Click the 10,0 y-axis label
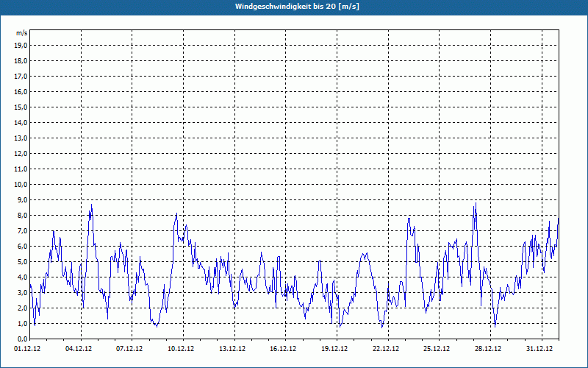Viewport: 588px width, 368px height. (x=21, y=185)
